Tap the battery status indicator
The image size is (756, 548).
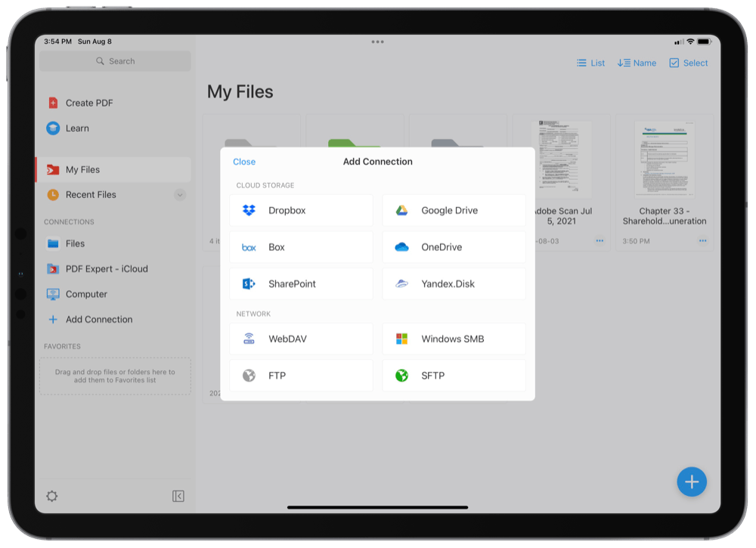(704, 42)
